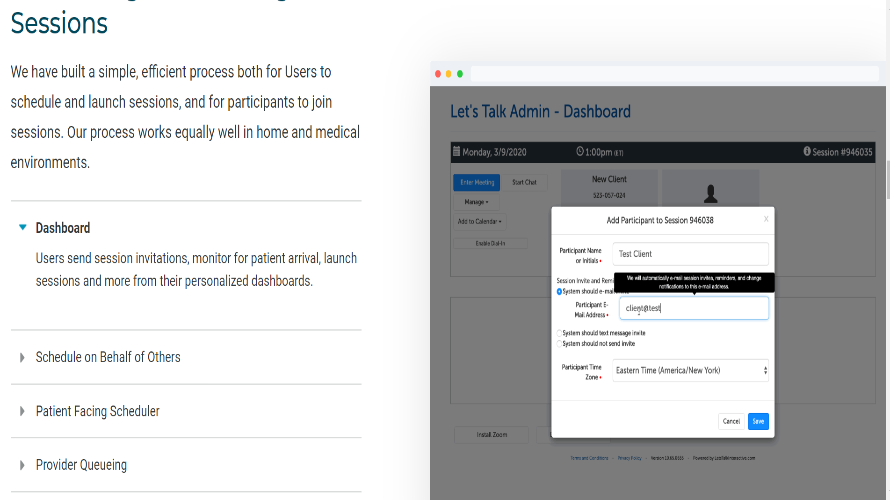The width and height of the screenshot is (890, 500).
Task: Select System should not send invite
Action: (x=559, y=344)
